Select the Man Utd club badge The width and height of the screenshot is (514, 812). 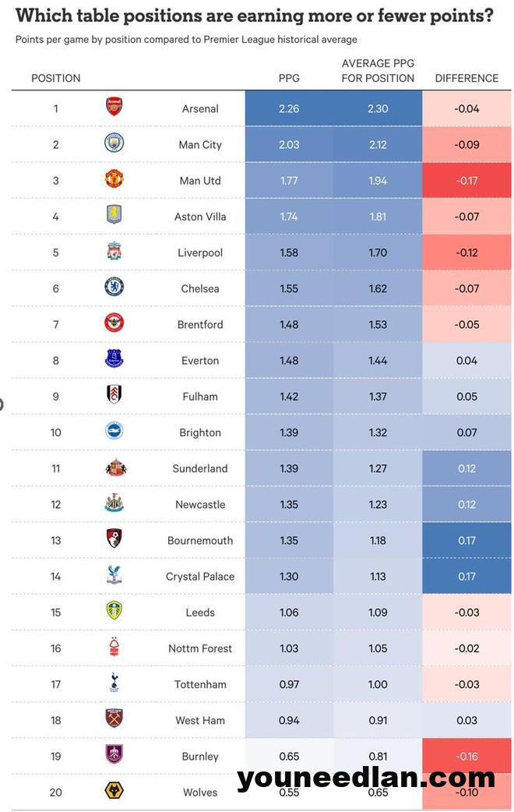(114, 179)
